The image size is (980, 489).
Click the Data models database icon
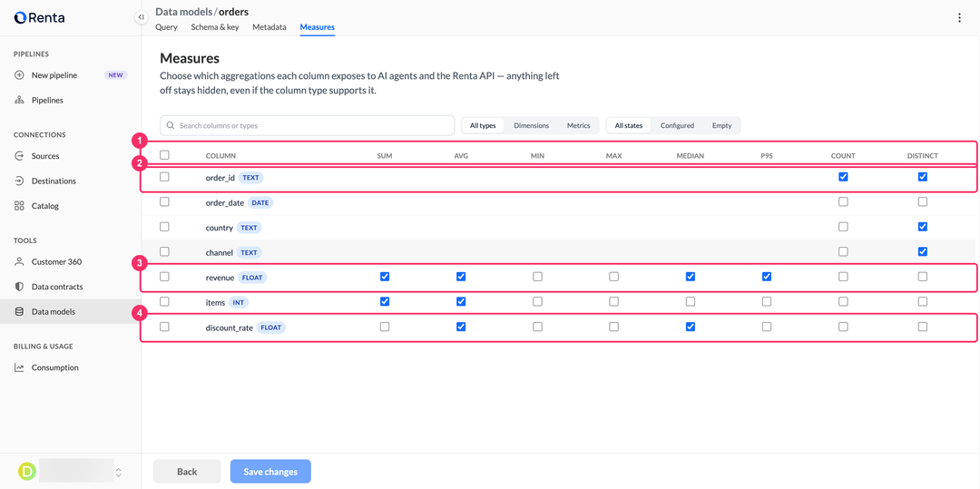(19, 312)
